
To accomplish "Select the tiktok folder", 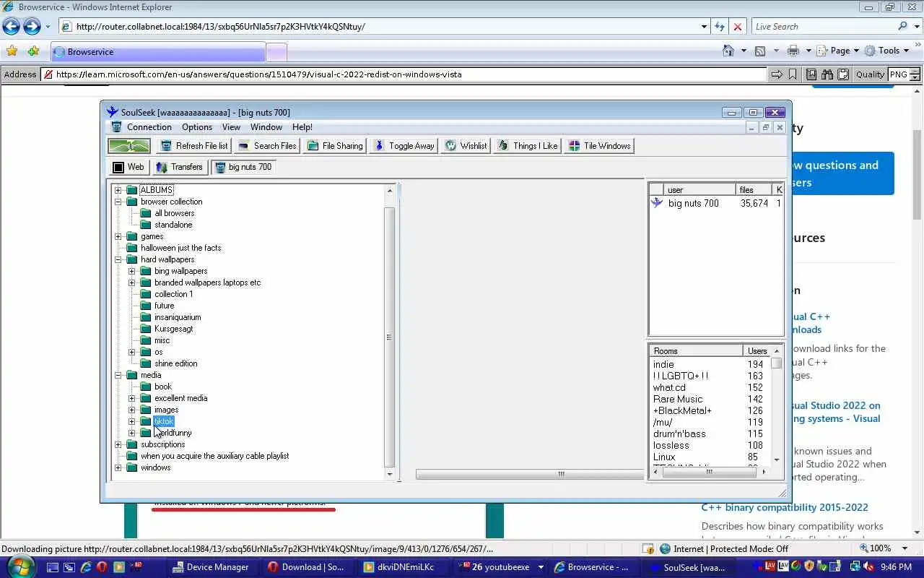I will click(164, 421).
